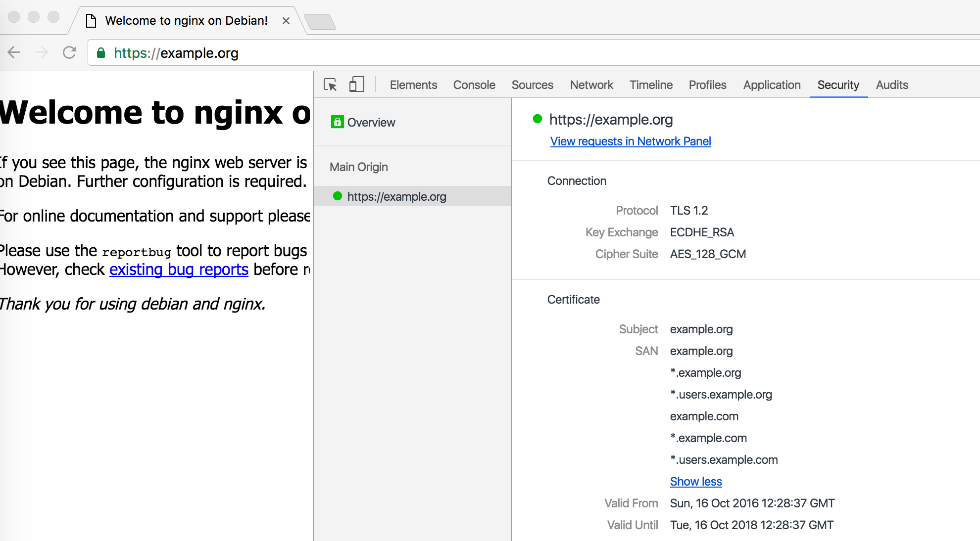Open the Application tab
Viewport: 980px width, 541px height.
(x=772, y=85)
